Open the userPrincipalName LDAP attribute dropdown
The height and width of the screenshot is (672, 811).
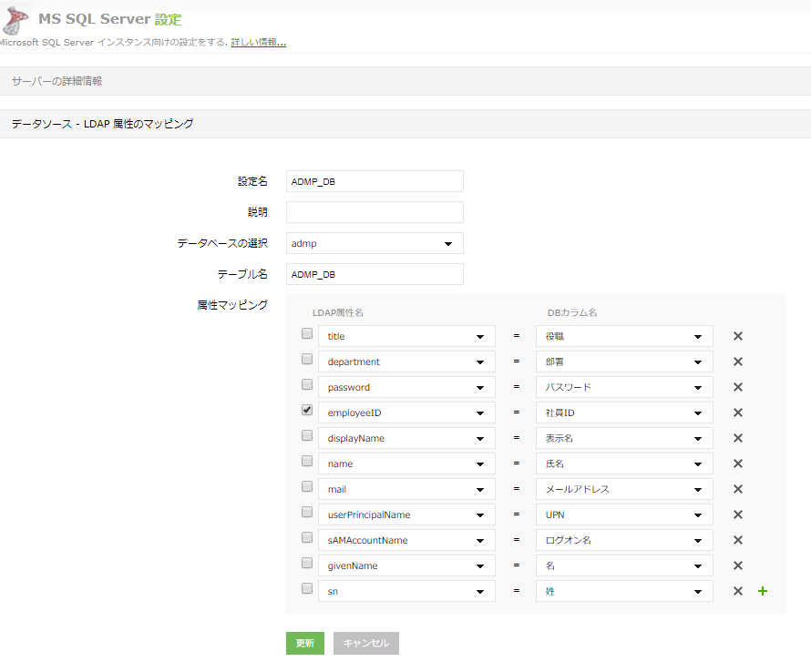coord(406,514)
